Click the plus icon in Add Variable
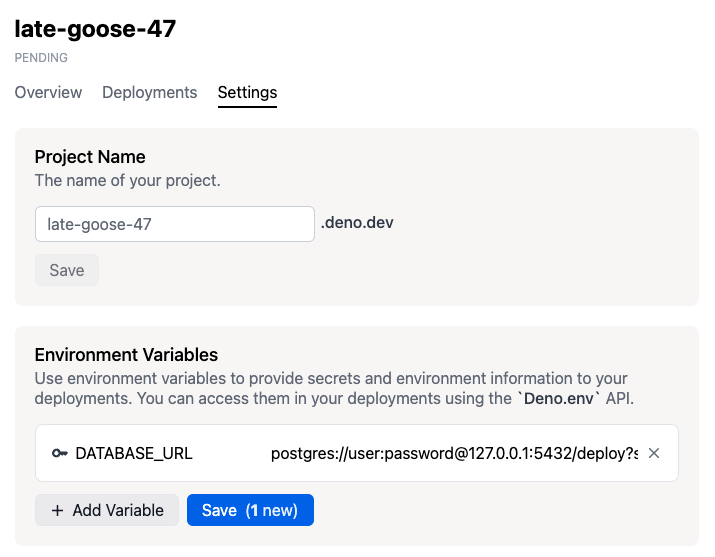Image resolution: width=715 pixels, height=557 pixels. pyautogui.click(x=56, y=510)
